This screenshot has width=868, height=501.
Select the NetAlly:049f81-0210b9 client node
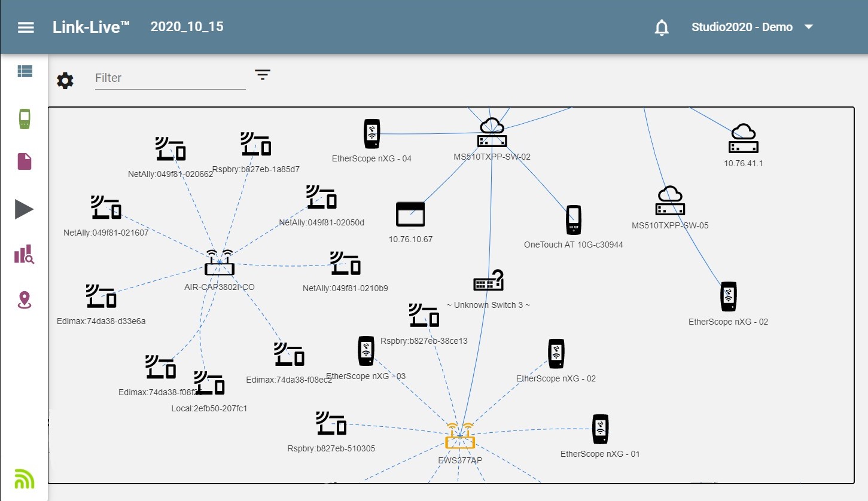(346, 263)
